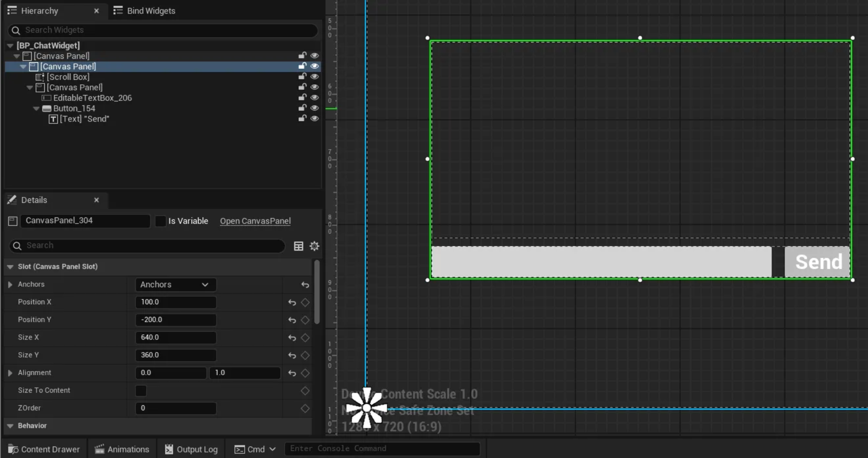Collapse the Slot (Canvas Panel Slot) section

pyautogui.click(x=10, y=267)
